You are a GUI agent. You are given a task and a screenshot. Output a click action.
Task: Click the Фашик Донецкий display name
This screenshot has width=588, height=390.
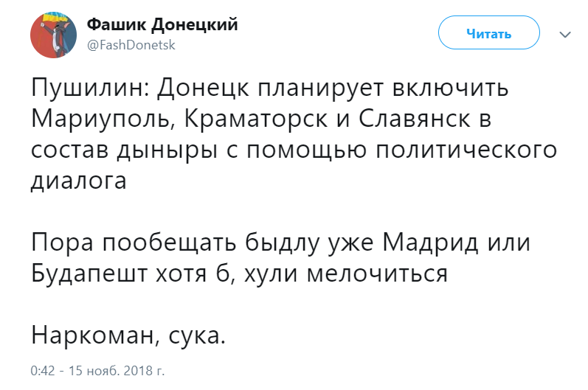click(x=162, y=25)
